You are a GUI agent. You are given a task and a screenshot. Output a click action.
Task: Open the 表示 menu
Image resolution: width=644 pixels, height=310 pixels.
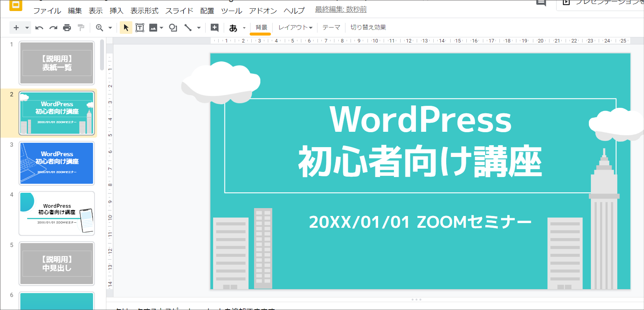tap(96, 11)
